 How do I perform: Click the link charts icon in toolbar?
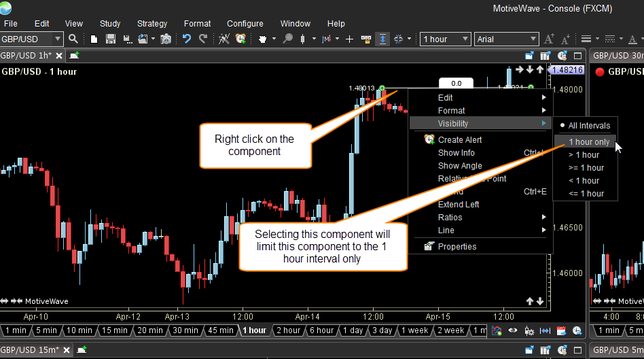398,39
